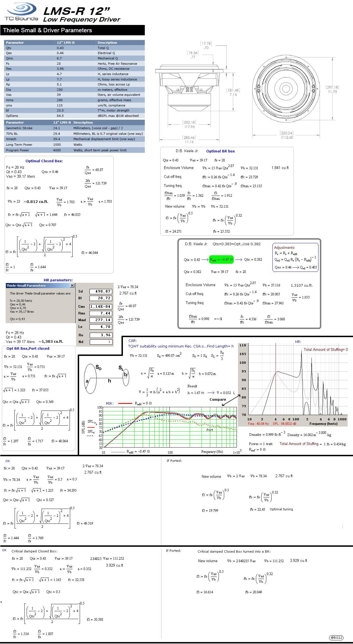Select the '1.841 cu.ft' enclosure volume

[x=280, y=168]
